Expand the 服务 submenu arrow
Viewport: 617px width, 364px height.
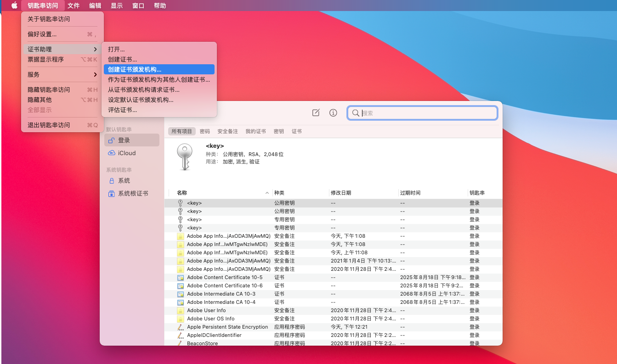pos(95,74)
